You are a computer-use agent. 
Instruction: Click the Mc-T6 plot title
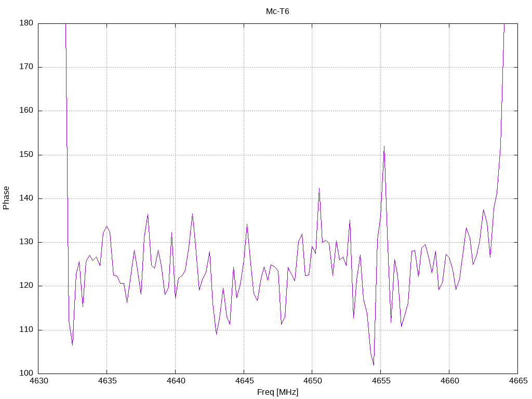(277, 11)
